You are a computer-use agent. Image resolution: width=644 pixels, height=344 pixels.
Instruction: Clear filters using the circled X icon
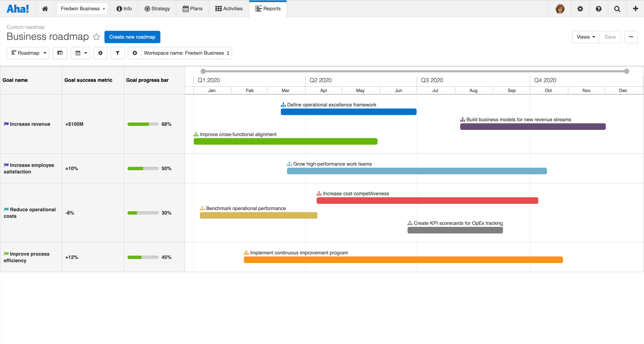coord(135,53)
